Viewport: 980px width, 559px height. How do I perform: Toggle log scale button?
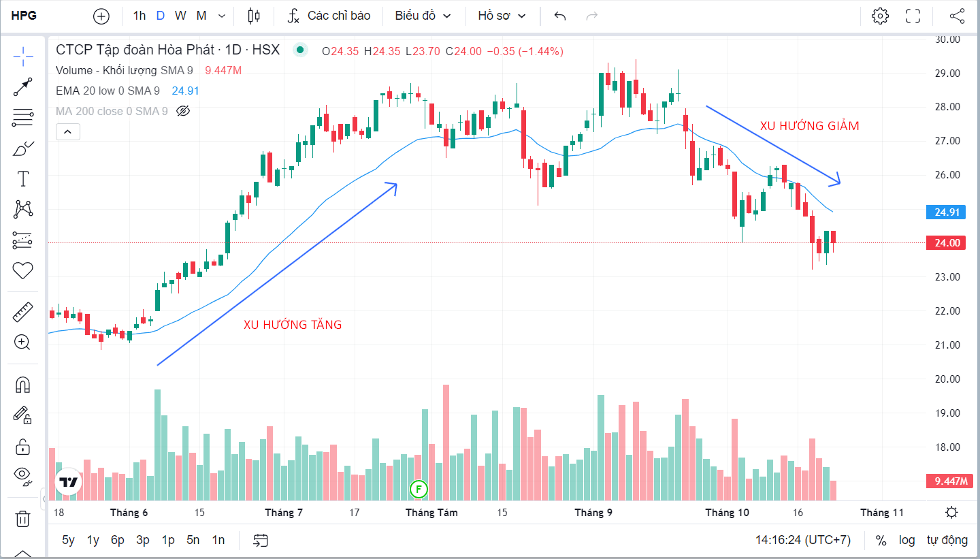tap(907, 541)
